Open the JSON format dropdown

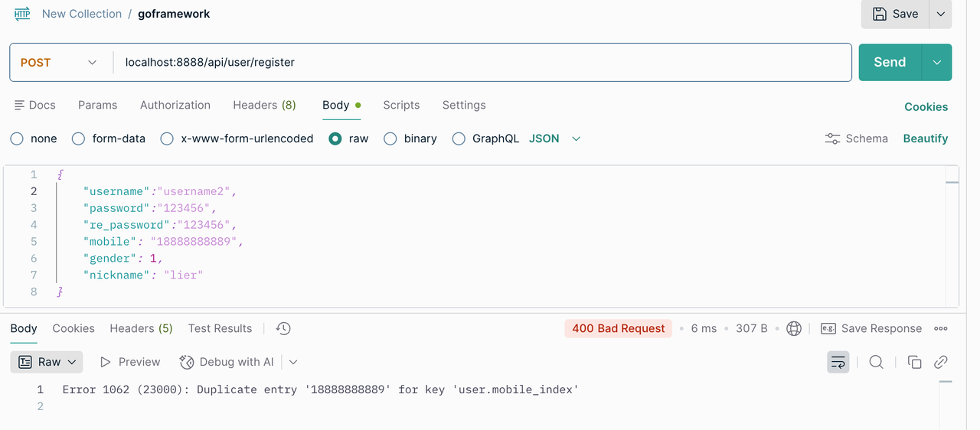point(555,138)
